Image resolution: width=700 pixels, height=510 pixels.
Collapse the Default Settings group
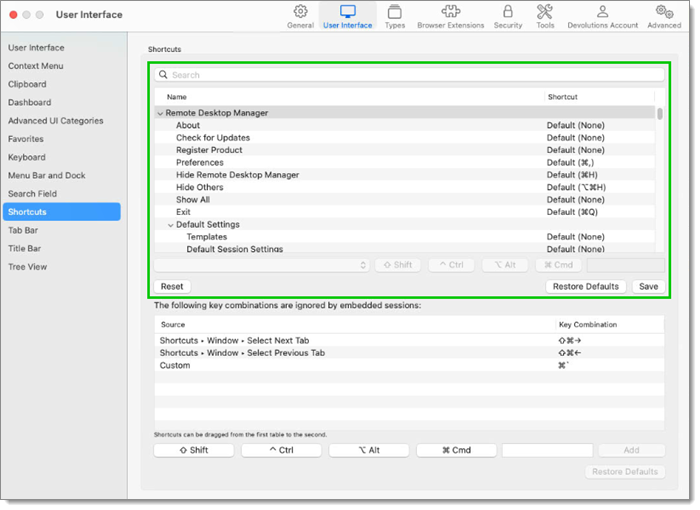[171, 225]
